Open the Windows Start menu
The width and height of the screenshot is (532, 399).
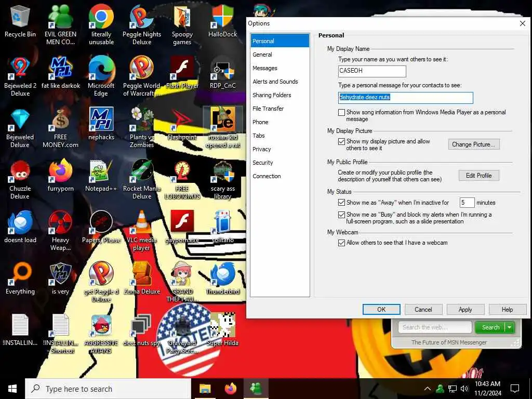12,389
